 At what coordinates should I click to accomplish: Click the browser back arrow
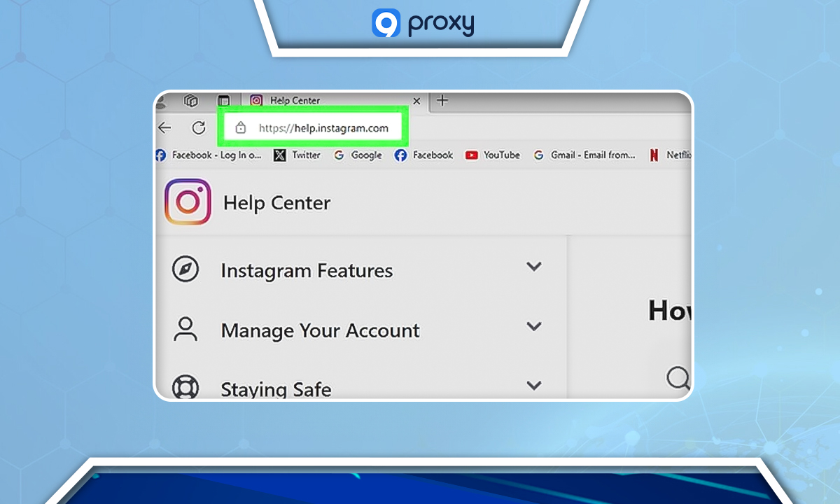click(165, 127)
